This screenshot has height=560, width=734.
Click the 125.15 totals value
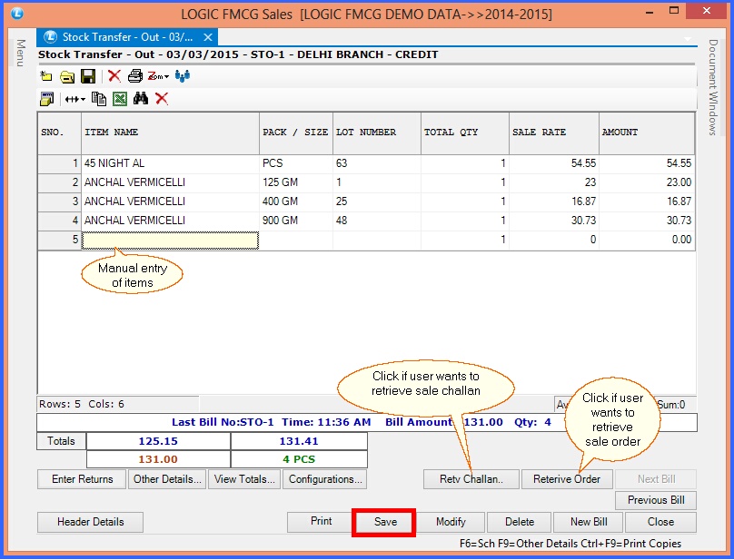click(158, 441)
